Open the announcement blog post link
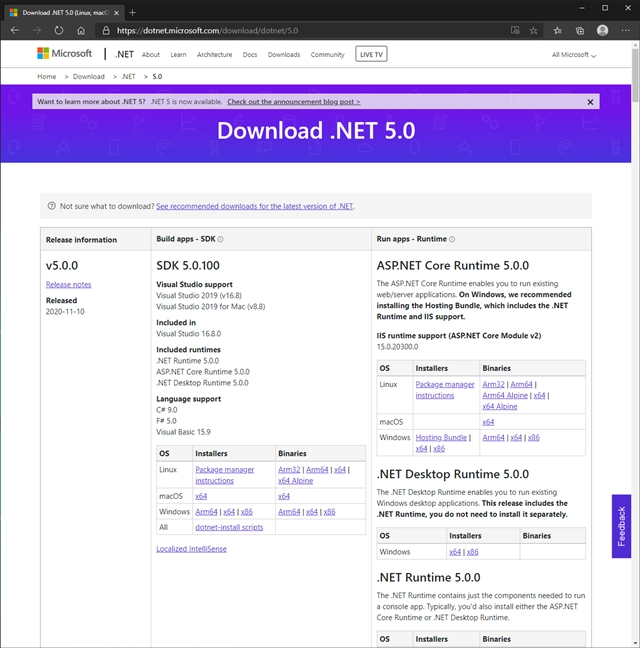 pyautogui.click(x=294, y=102)
